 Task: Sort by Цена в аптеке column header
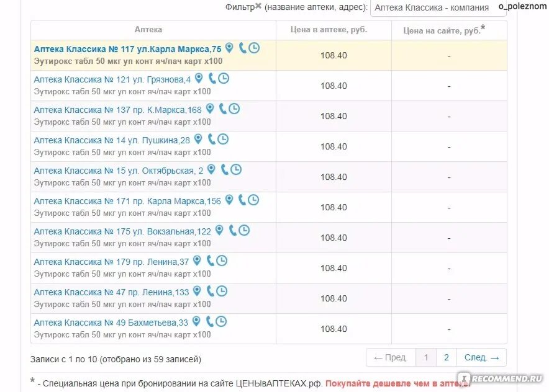(x=329, y=30)
